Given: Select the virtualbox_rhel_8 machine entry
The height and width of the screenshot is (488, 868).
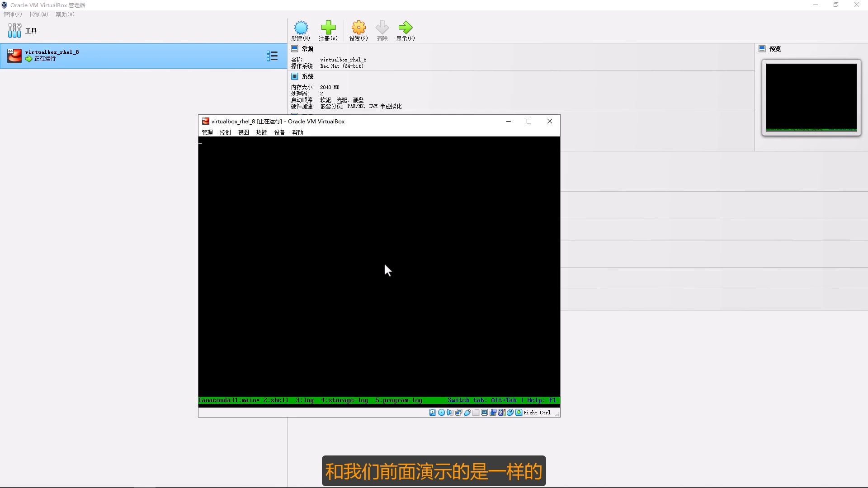Looking at the screenshot, I should coord(90,55).
